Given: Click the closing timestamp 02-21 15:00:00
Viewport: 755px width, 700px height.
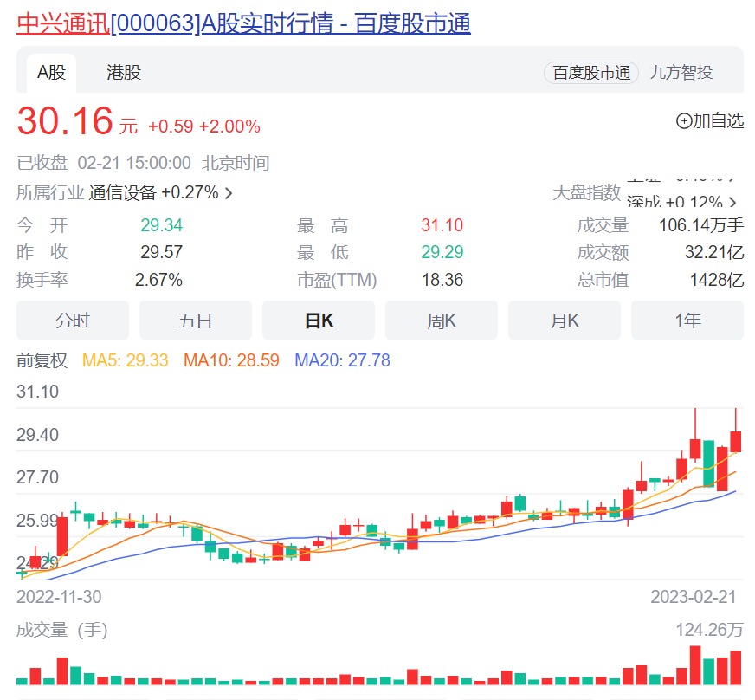Looking at the screenshot, I should tap(134, 163).
